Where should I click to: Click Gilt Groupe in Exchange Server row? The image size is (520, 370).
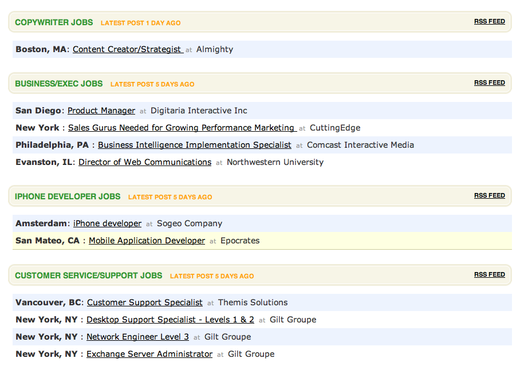[x=251, y=354]
